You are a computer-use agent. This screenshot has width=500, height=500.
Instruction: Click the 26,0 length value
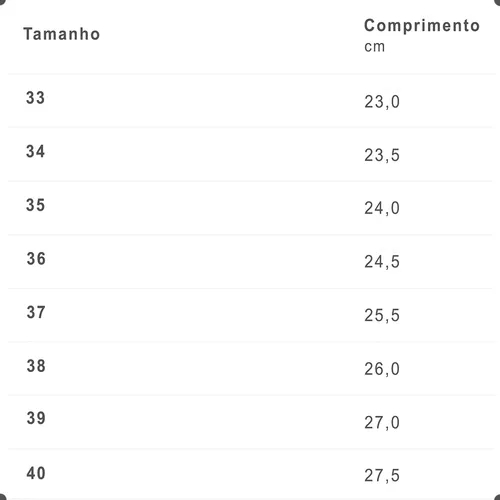[382, 369]
